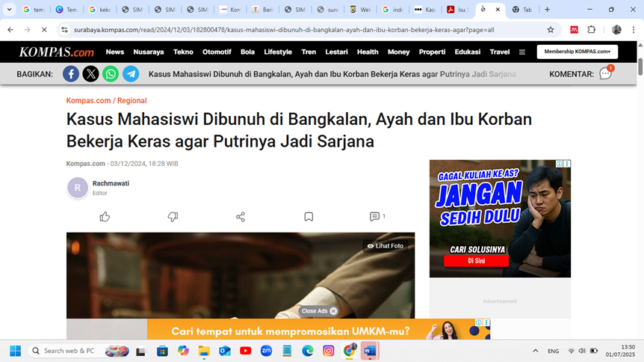Open the Regional breadcrumb link
Viewport: 644px width, 362px height.
[131, 100]
